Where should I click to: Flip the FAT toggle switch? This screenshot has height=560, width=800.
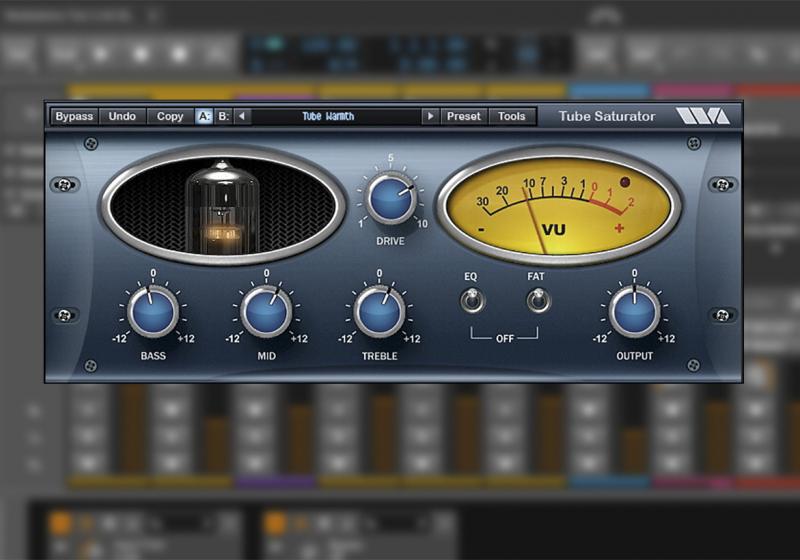point(538,299)
